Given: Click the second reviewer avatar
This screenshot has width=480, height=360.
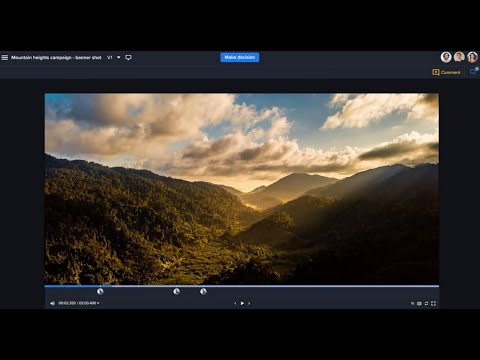Looking at the screenshot, I should (459, 57).
